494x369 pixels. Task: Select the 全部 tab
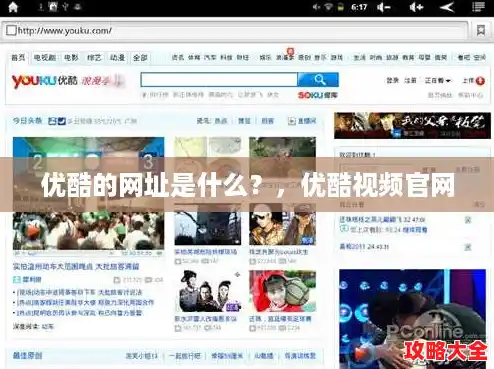140,57
